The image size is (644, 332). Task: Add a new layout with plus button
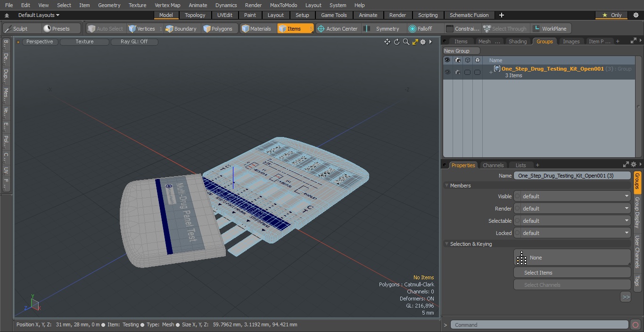click(502, 15)
